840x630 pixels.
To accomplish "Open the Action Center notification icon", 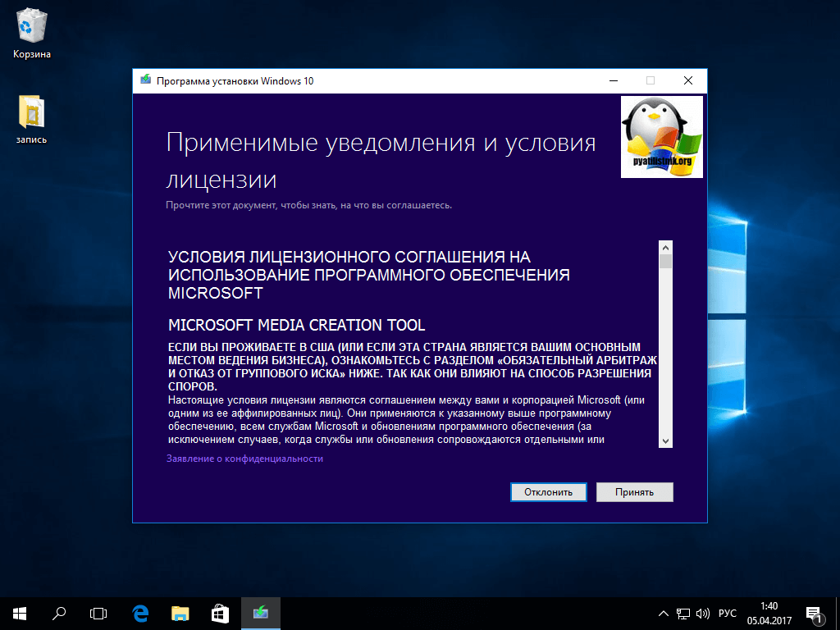I will click(815, 614).
